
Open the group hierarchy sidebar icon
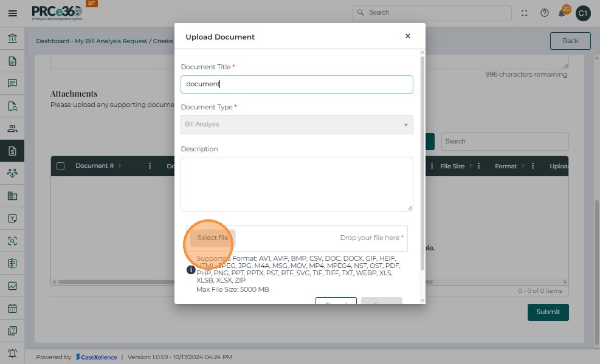tap(12, 173)
